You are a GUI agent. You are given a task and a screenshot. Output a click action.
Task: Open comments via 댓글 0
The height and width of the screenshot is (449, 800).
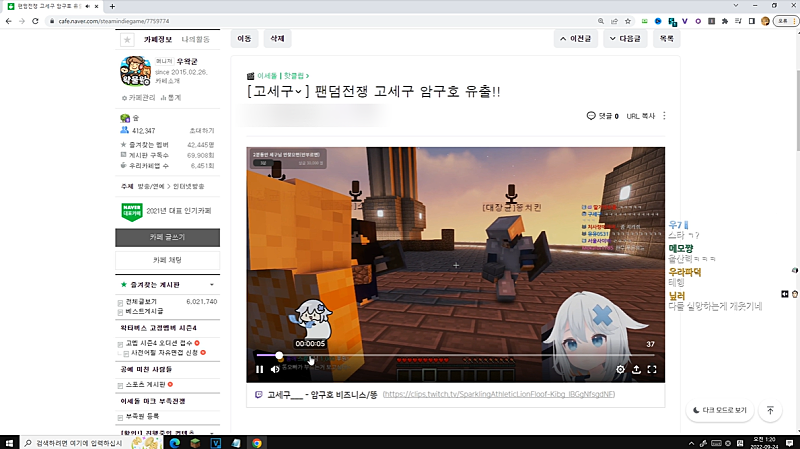click(603, 116)
